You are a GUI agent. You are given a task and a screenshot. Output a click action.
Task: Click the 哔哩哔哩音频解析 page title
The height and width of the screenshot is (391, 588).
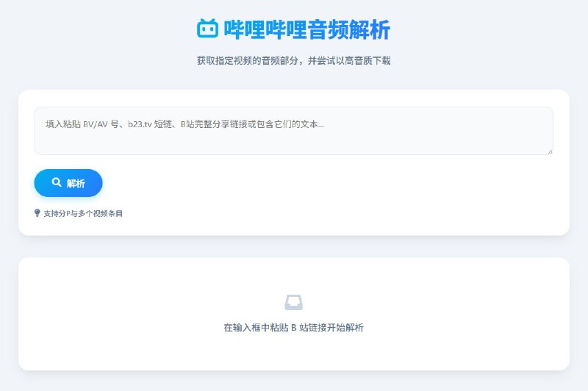tap(306, 29)
